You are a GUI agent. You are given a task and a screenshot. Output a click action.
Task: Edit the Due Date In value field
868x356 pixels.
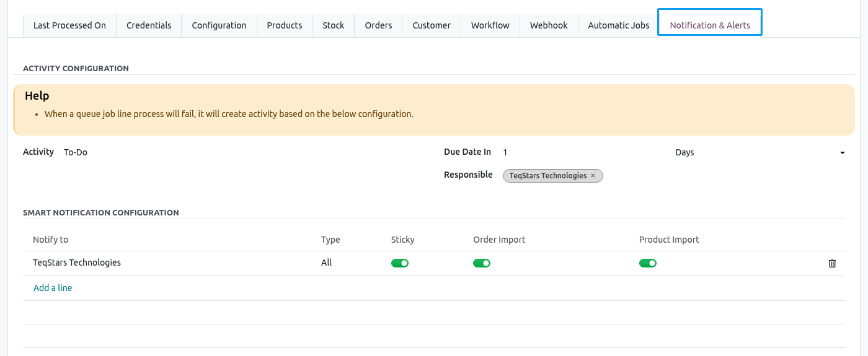[x=583, y=152]
